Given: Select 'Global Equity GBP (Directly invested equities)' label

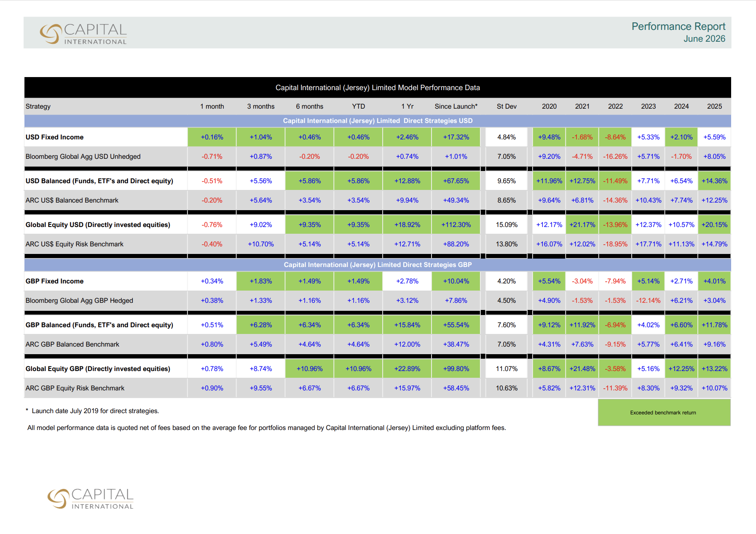Looking at the screenshot, I should 98,369.
